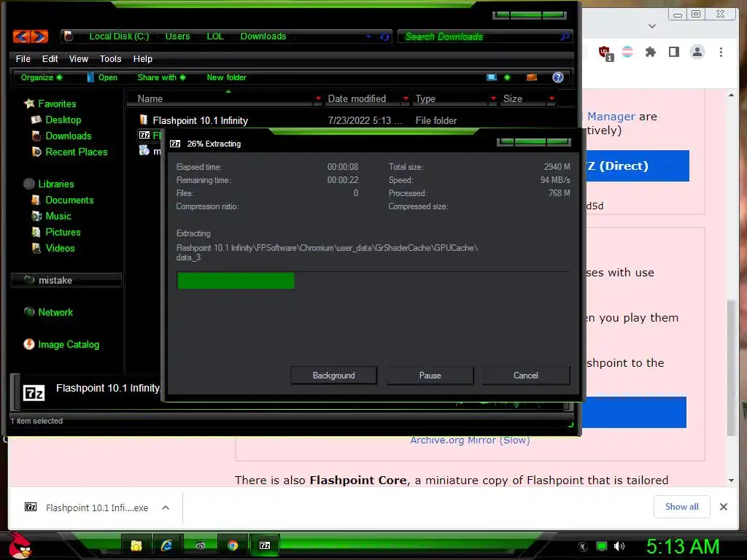Image resolution: width=747 pixels, height=560 pixels.
Task: Open Angry Birds start button
Action: [x=20, y=545]
